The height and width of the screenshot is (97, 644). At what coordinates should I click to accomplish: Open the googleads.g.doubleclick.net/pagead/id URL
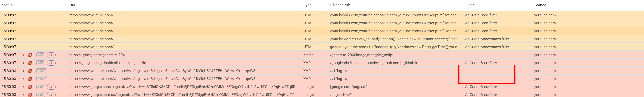(x=108, y=63)
